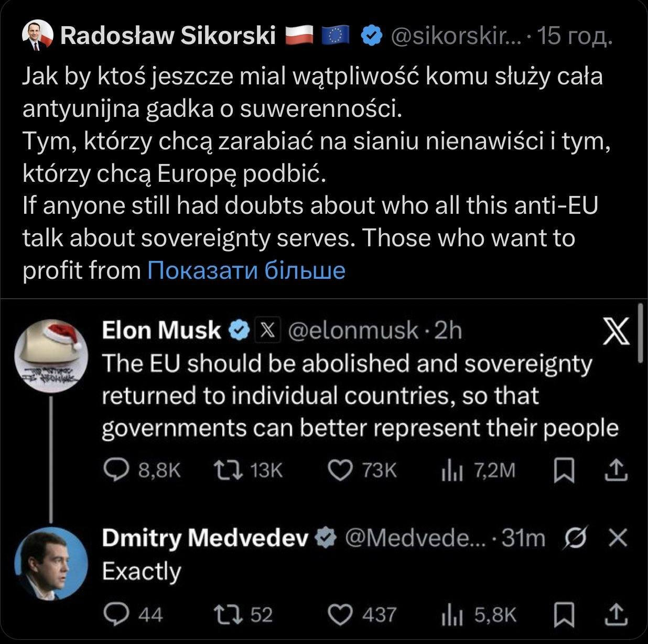648x644 pixels.
Task: Repost Medvedev's "Exactly" reply
Action: (229, 614)
